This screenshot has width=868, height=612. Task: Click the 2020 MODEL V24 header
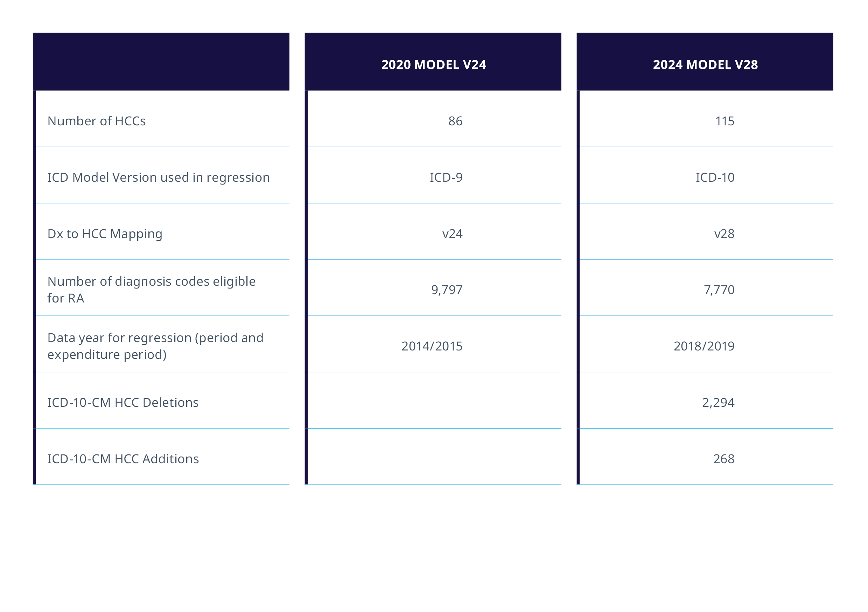tap(433, 65)
